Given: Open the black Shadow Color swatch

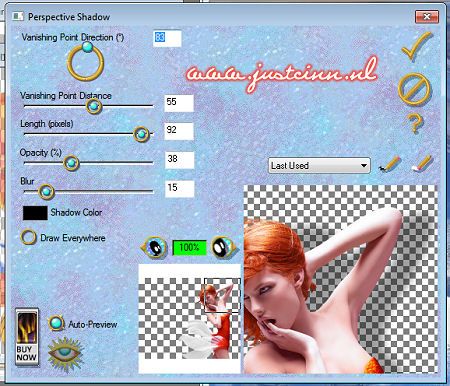Looking at the screenshot, I should pos(35,213).
